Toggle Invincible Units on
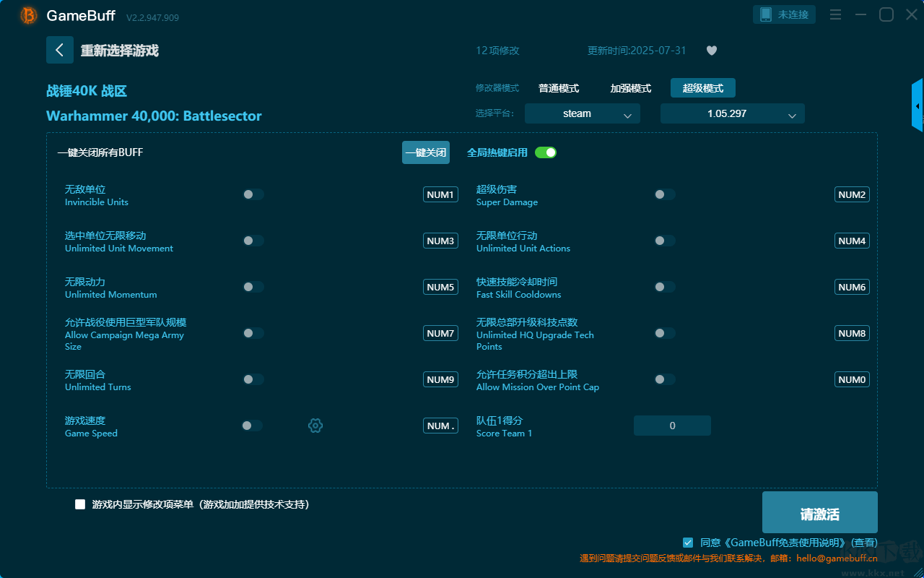Image resolution: width=924 pixels, height=578 pixels. click(253, 194)
